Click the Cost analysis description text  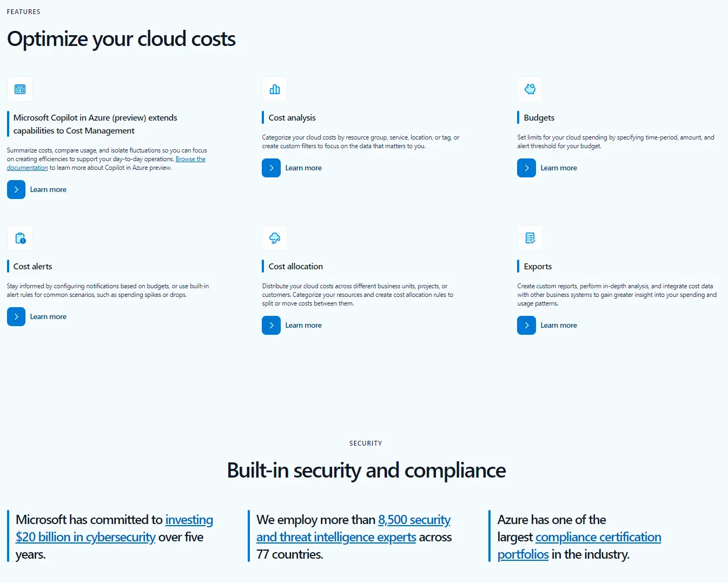click(361, 142)
